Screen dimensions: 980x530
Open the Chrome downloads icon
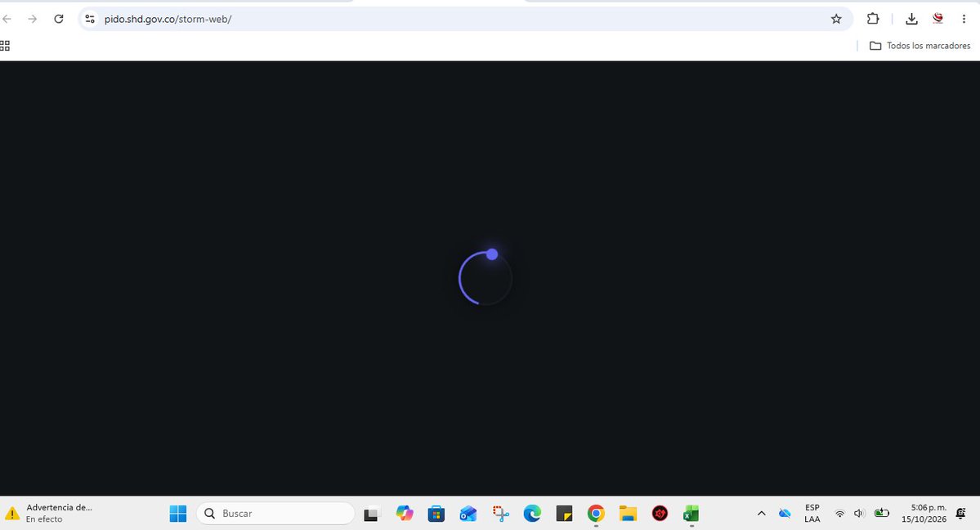(912, 19)
